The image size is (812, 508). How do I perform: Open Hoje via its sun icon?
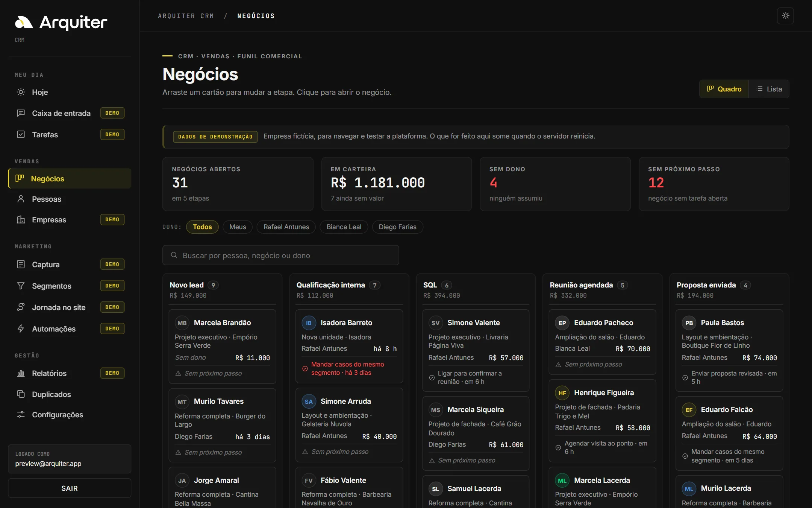pos(21,92)
